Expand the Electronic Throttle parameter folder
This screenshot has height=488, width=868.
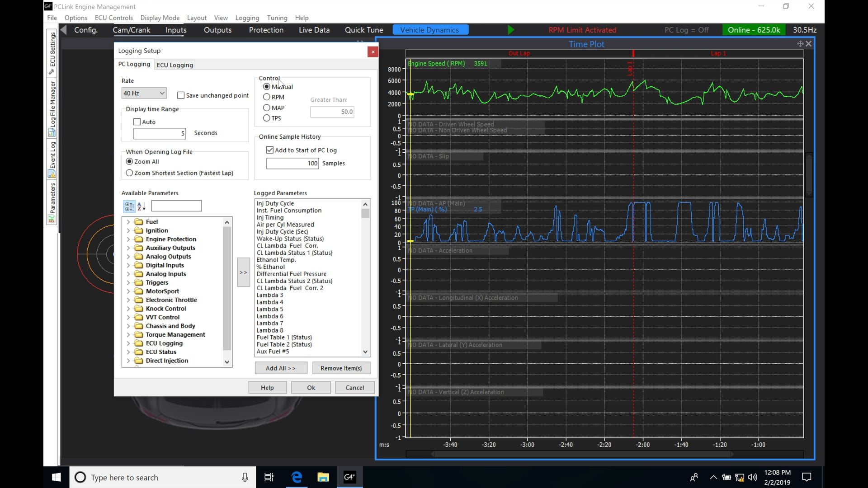129,300
